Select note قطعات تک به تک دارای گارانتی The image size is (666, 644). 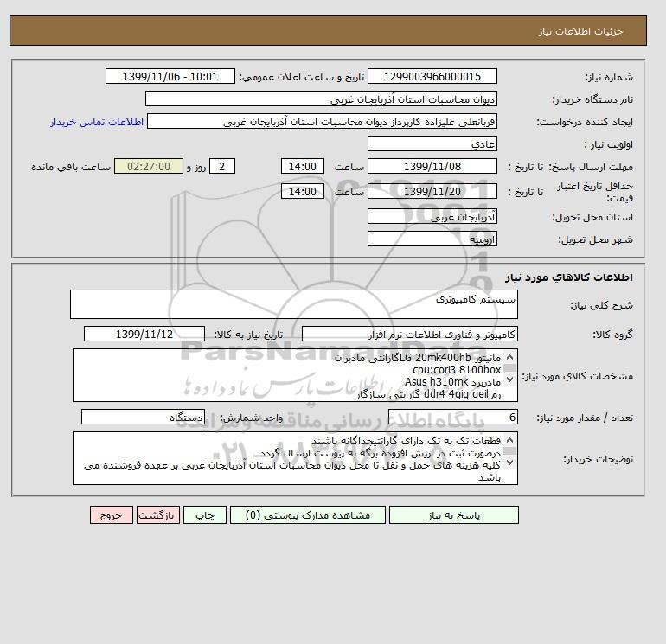[406, 441]
